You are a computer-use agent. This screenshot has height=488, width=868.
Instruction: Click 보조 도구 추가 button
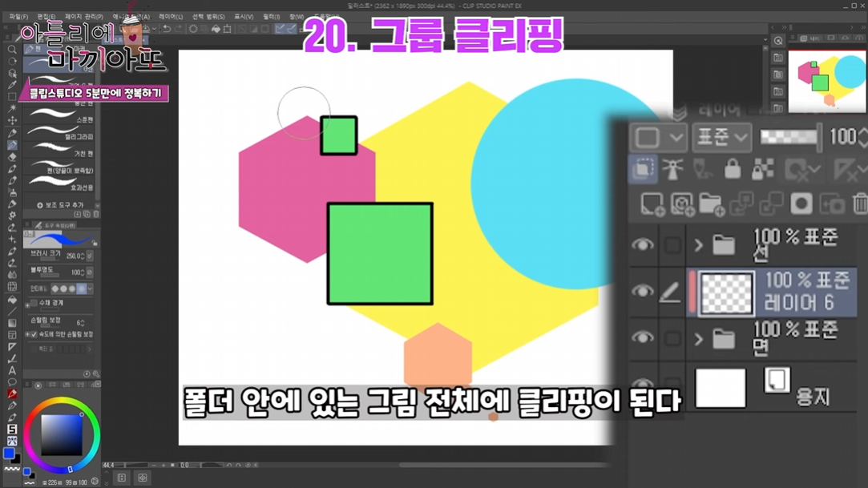point(60,204)
